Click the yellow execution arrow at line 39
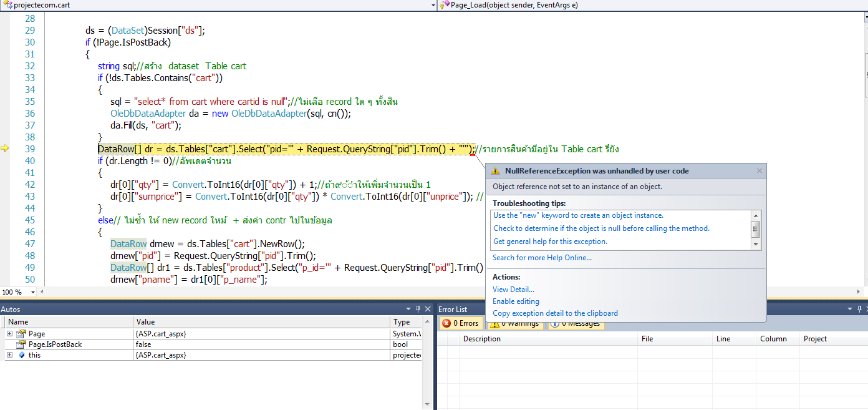 coord(5,149)
